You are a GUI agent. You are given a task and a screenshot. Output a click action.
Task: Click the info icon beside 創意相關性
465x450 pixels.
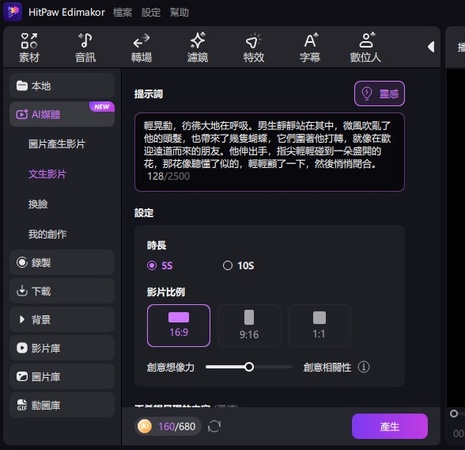[x=364, y=367]
